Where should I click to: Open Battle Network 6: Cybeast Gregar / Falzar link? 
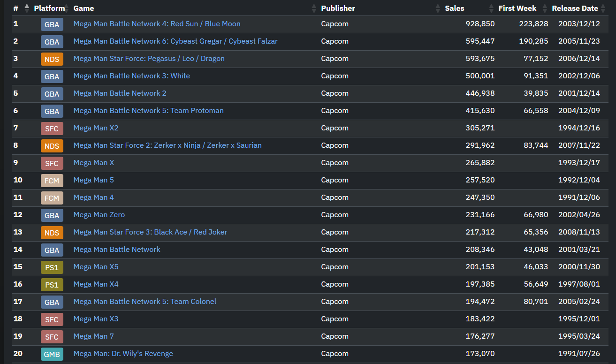pos(175,41)
